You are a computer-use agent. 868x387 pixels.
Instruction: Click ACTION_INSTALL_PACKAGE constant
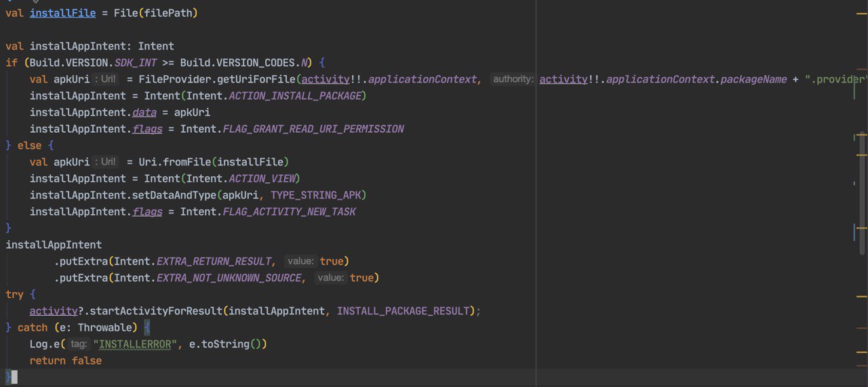(x=295, y=96)
